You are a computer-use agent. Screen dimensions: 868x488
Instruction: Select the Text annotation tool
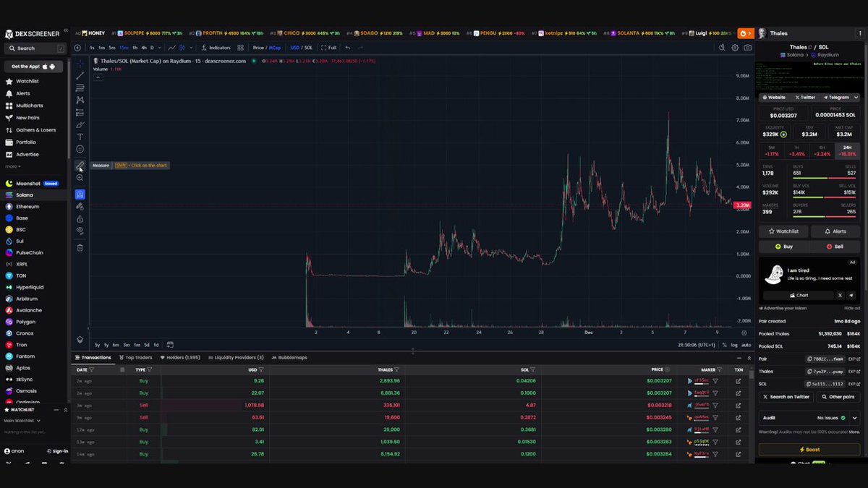point(80,137)
